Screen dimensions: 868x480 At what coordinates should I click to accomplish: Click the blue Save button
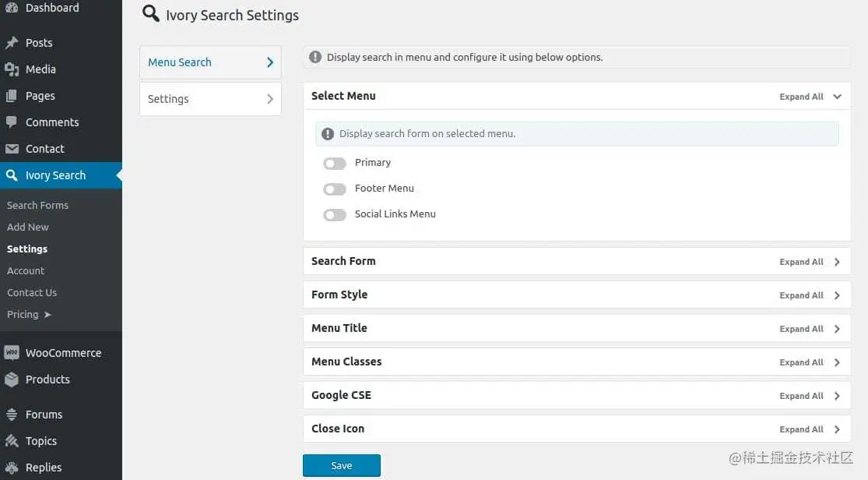(x=341, y=465)
